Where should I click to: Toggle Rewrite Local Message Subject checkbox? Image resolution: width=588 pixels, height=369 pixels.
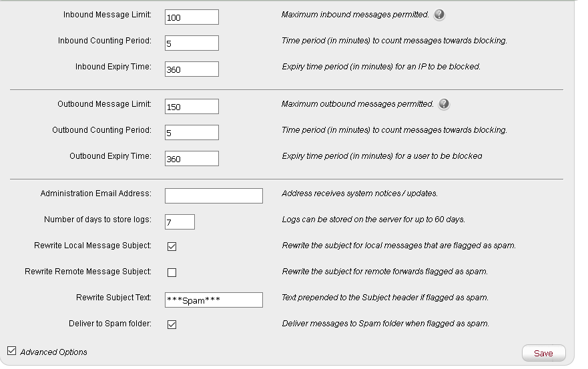coord(172,246)
